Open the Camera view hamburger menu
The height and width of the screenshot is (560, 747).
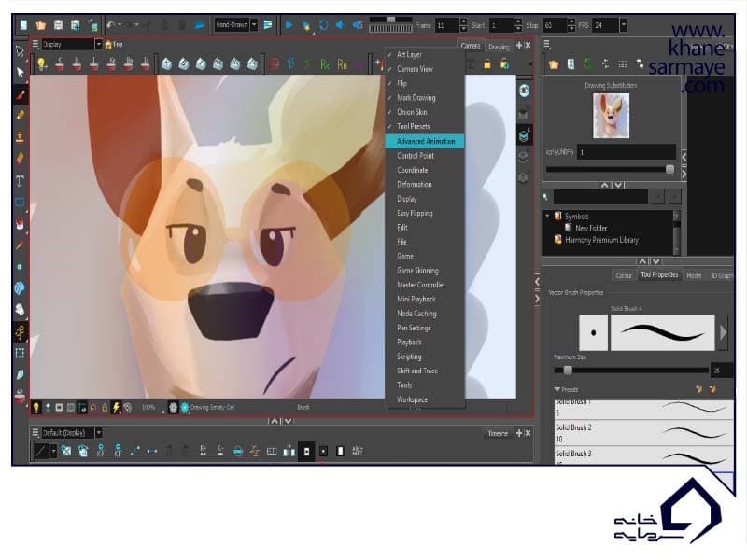pyautogui.click(x=35, y=44)
